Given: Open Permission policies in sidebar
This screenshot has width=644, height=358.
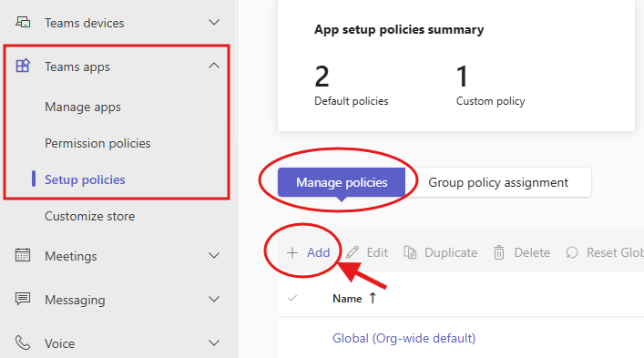Looking at the screenshot, I should [97, 143].
